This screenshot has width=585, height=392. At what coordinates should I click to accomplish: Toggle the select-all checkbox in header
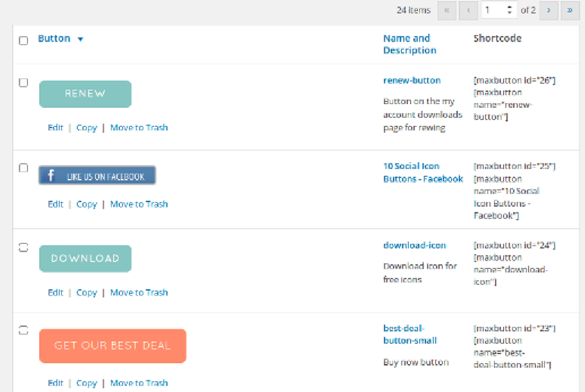click(23, 40)
